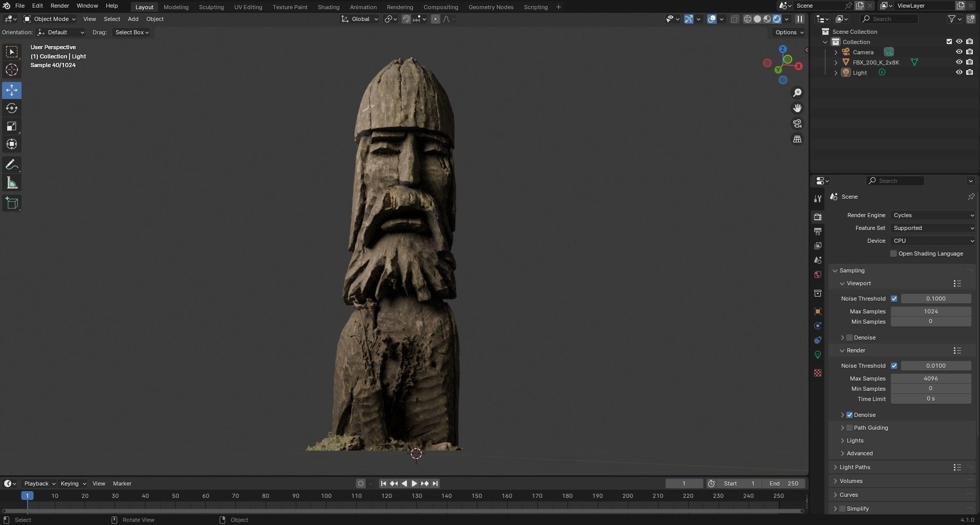980x525 pixels.
Task: Open Render Engine Cycles dropdown
Action: click(x=933, y=215)
